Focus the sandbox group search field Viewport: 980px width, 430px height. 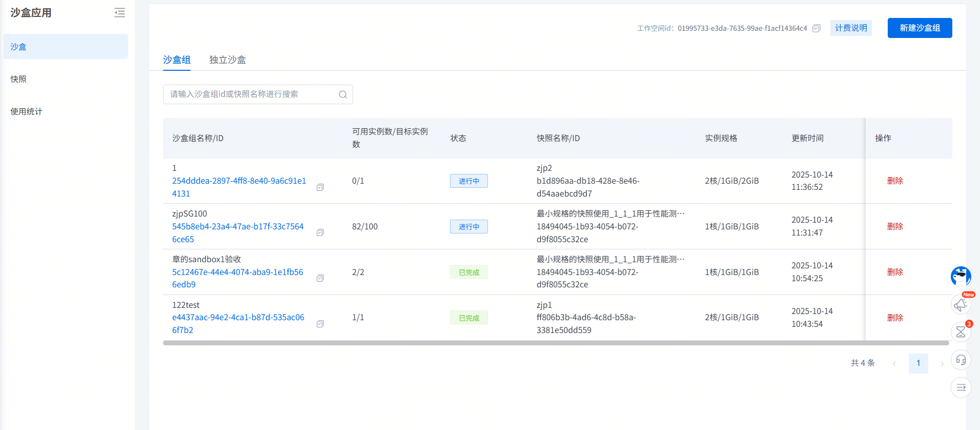(x=251, y=94)
